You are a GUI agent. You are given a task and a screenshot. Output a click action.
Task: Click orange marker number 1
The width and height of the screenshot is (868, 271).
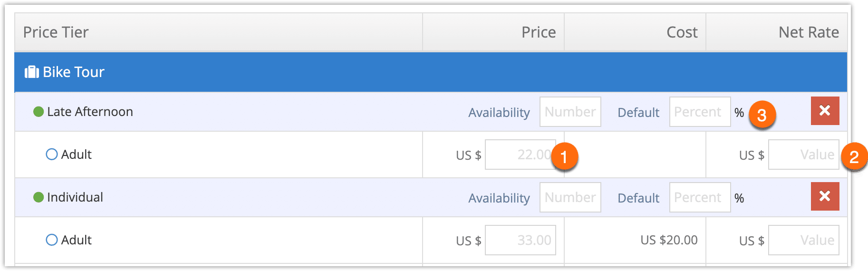564,156
